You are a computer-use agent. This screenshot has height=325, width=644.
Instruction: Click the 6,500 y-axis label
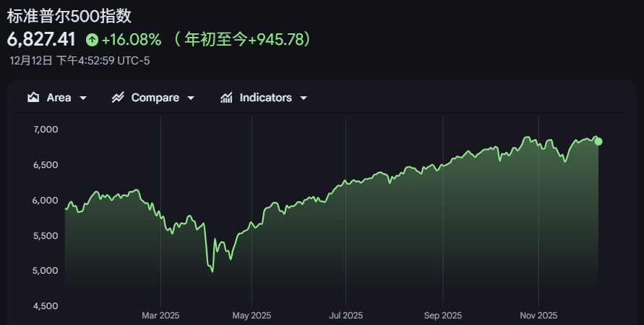(46, 164)
